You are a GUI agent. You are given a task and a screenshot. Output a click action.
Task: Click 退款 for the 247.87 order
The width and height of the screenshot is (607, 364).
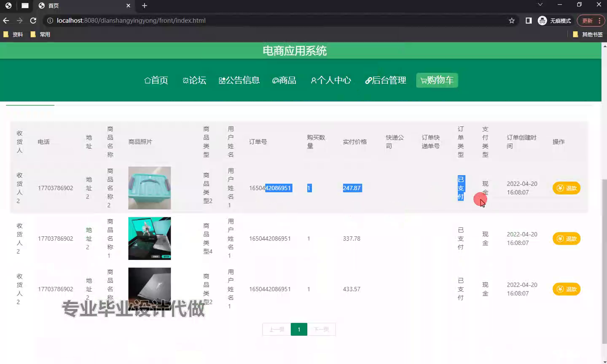pos(567,188)
